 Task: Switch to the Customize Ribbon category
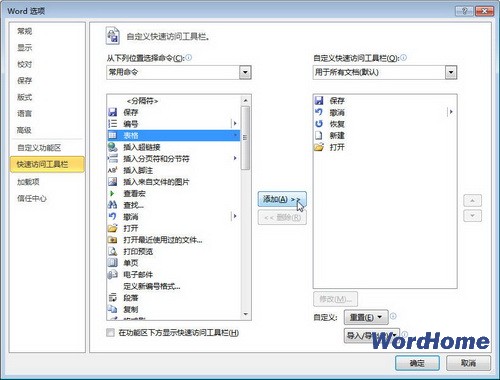click(39, 148)
